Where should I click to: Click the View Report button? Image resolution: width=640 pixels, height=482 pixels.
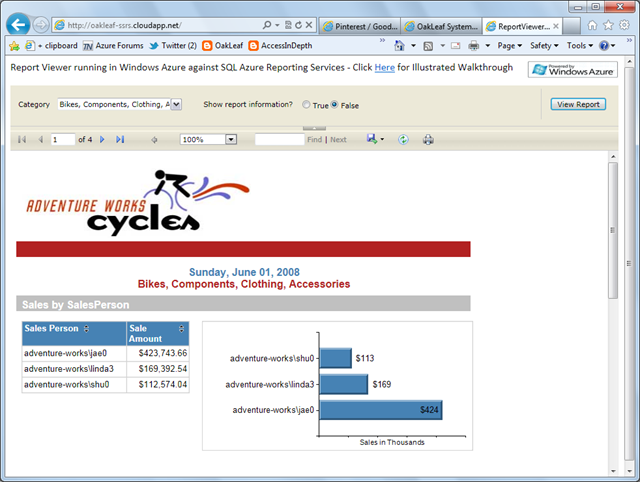point(578,104)
